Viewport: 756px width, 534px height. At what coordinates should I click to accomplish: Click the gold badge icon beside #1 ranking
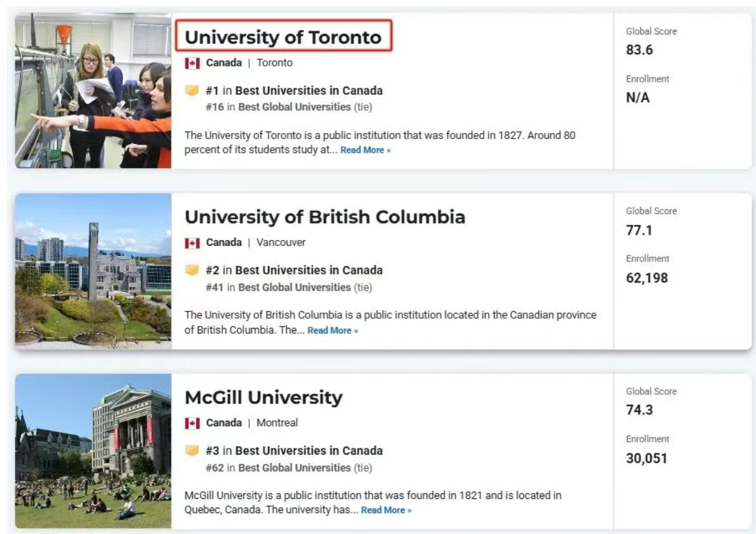(192, 91)
